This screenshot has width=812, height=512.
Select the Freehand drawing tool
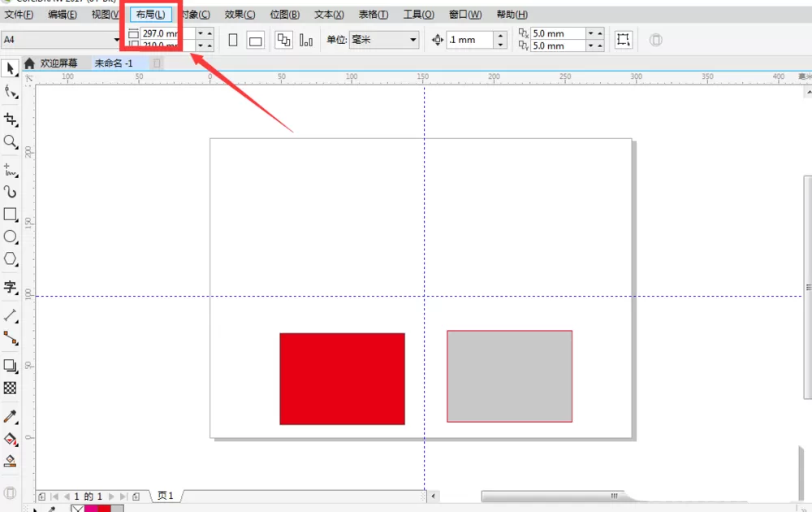(11, 170)
